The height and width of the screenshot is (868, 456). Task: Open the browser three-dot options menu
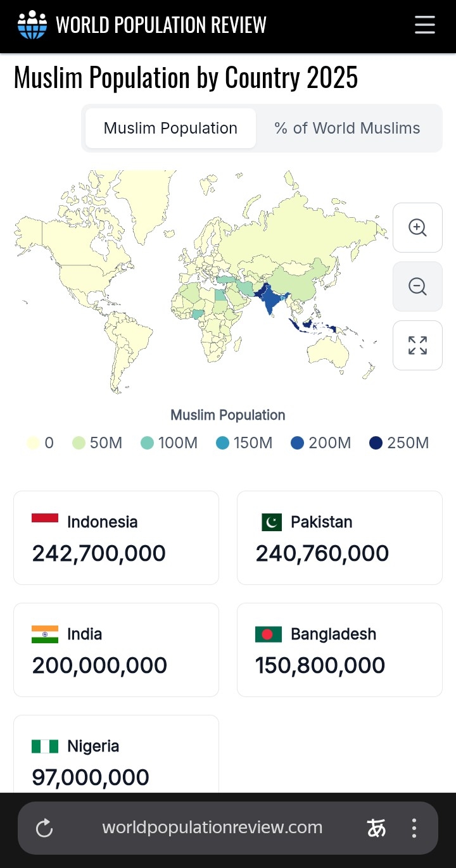(414, 828)
